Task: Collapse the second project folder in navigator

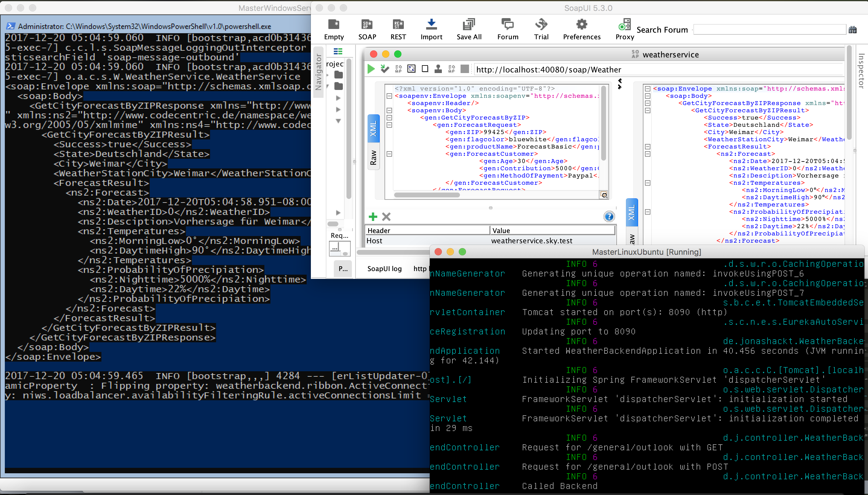Action: point(328,86)
